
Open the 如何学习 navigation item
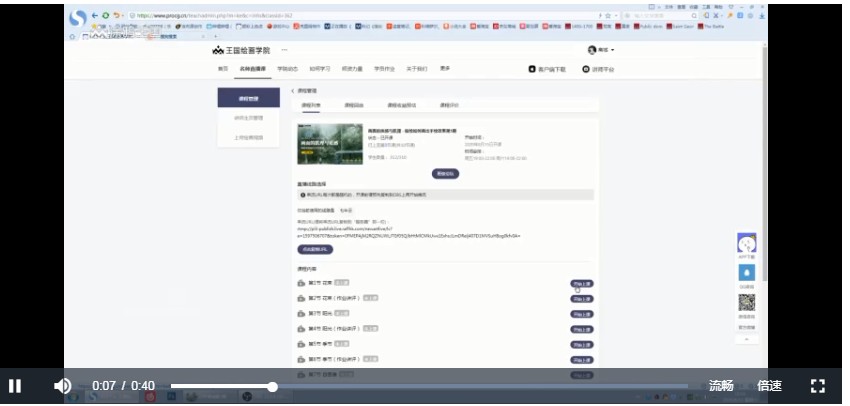(320, 69)
